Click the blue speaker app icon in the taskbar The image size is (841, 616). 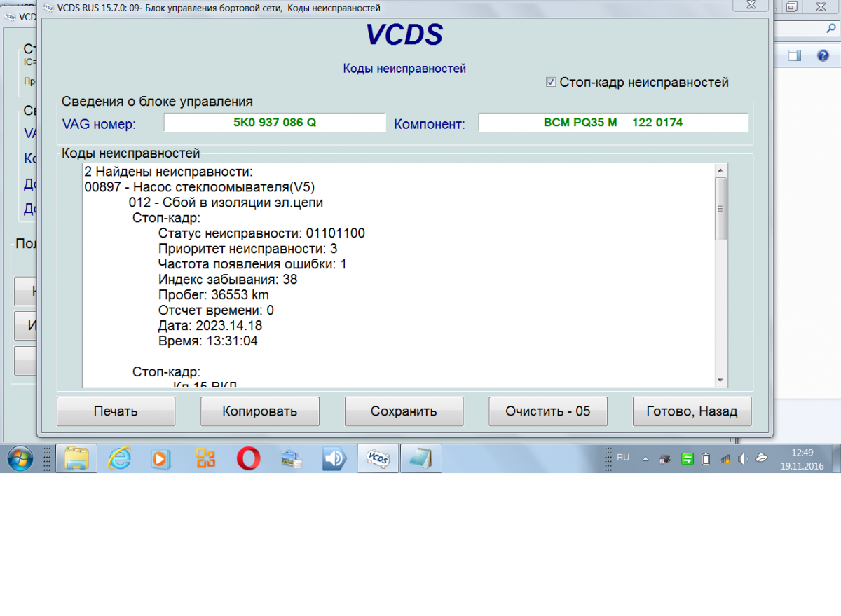pos(334,459)
